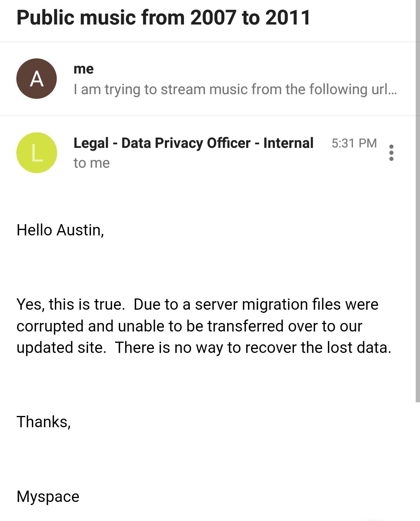Click the "Yes, this is true." sentence
The image size is (420, 521).
pyautogui.click(x=70, y=304)
